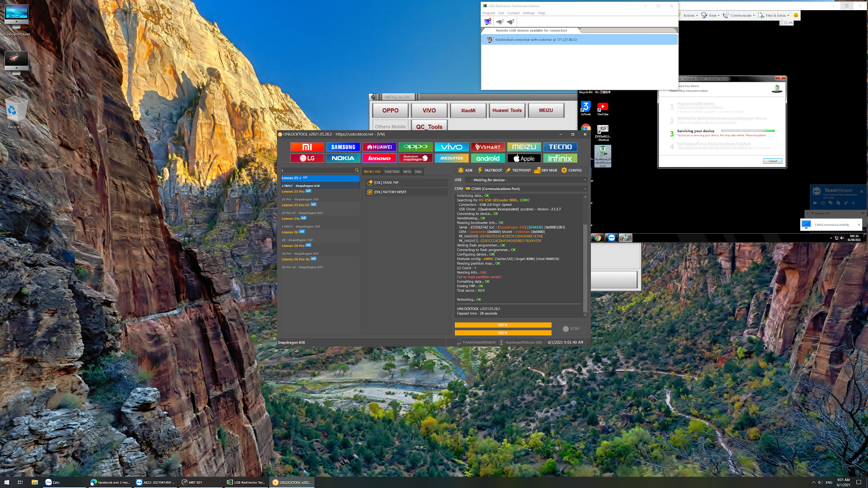This screenshot has height=488, width=868.
Task: Open the Connect menu in USB Redirector
Action: (513, 13)
